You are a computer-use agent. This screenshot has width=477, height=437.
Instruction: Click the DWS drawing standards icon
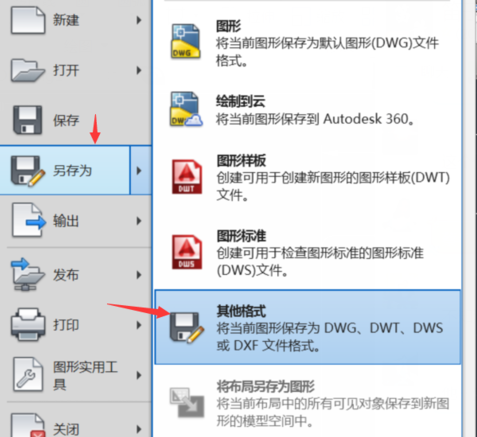pos(187,252)
